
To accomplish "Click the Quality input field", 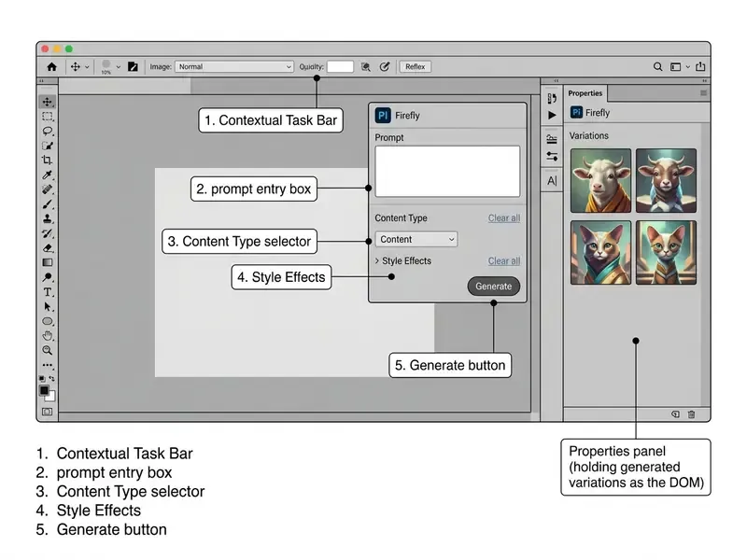I will (340, 67).
